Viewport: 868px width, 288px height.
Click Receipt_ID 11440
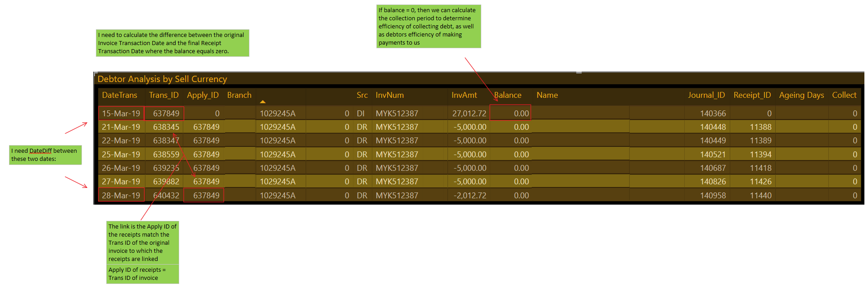point(760,196)
